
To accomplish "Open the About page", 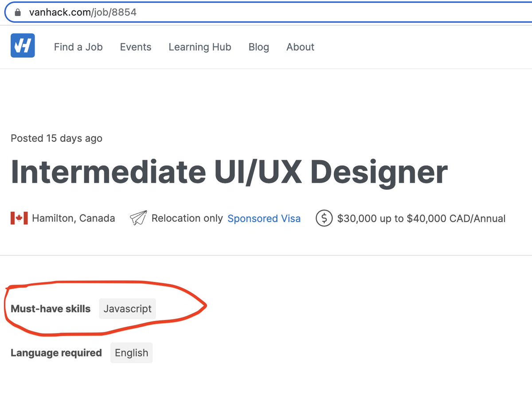I will (x=301, y=47).
